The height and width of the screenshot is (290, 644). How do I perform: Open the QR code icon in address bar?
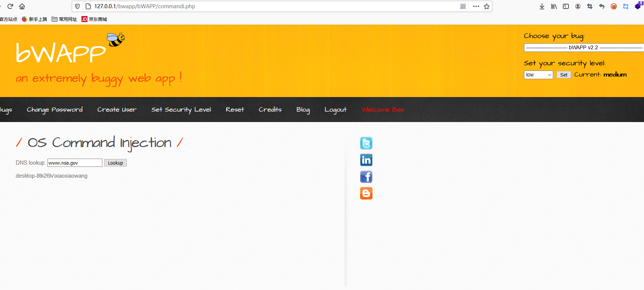(x=463, y=6)
